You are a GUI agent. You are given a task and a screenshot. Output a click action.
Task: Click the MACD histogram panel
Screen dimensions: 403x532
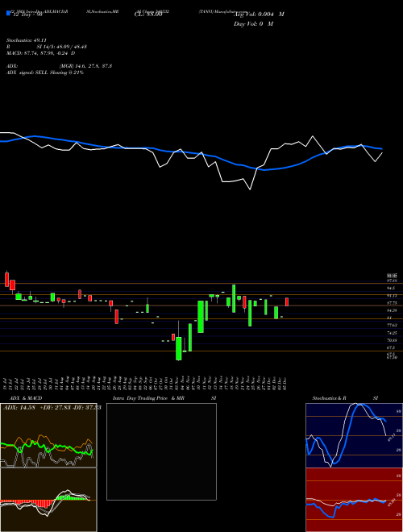click(48, 500)
